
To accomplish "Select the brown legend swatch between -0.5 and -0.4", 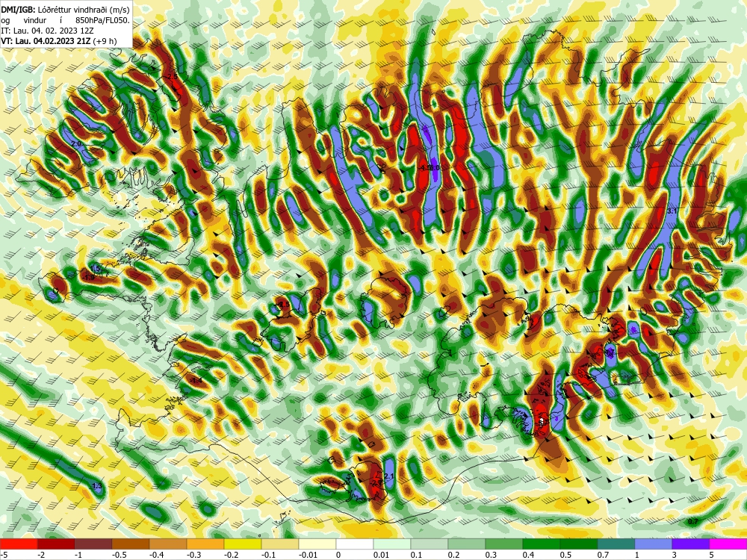I will [131, 544].
